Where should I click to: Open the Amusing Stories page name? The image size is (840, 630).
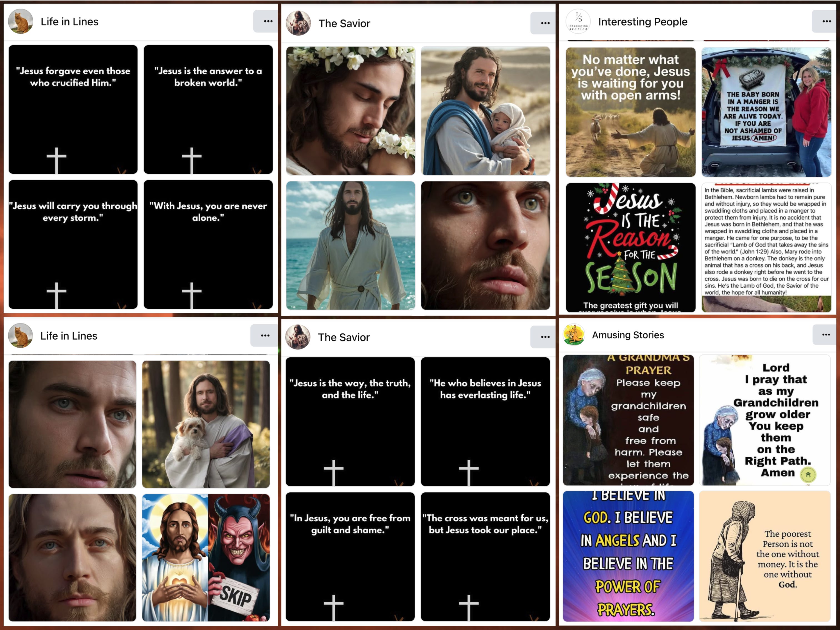point(628,335)
